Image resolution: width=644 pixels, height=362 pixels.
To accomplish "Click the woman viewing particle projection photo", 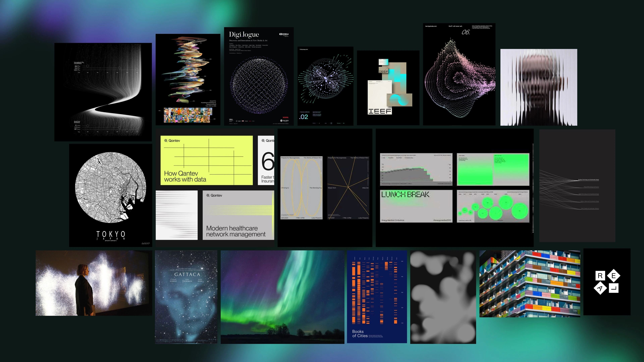I will pyautogui.click(x=94, y=283).
